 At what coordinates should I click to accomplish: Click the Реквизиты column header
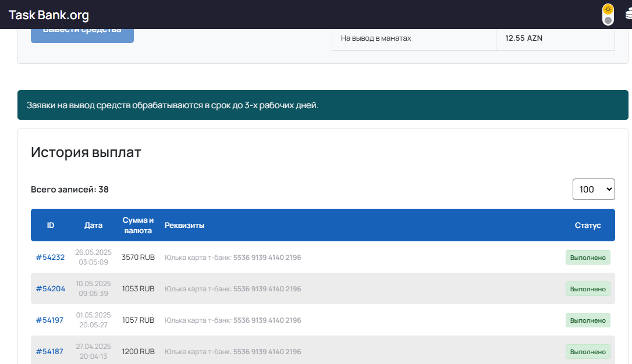click(x=184, y=226)
